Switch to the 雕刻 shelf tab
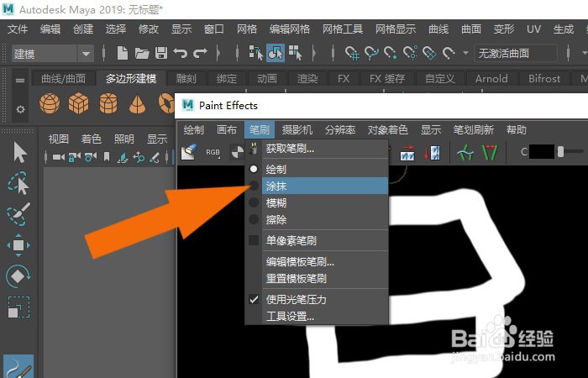 tap(186, 79)
